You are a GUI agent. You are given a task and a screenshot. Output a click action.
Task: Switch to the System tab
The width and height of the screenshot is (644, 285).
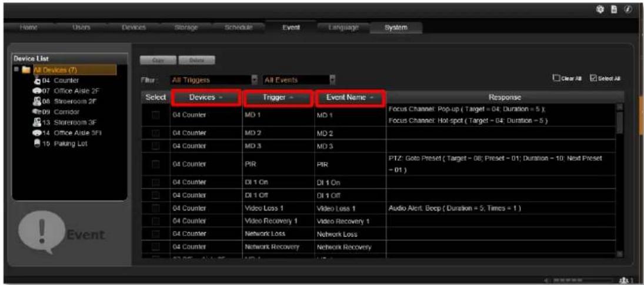396,28
